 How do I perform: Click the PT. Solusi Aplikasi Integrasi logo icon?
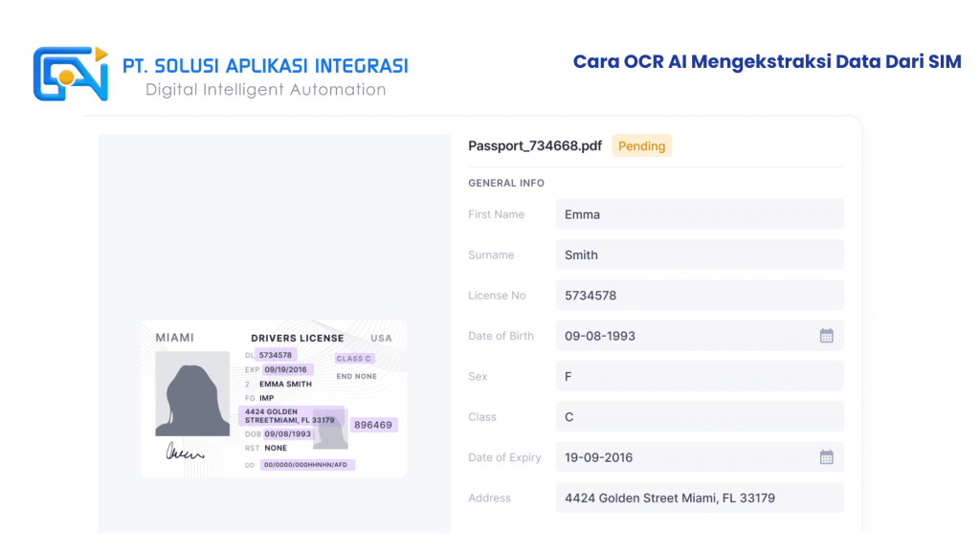pyautogui.click(x=71, y=75)
